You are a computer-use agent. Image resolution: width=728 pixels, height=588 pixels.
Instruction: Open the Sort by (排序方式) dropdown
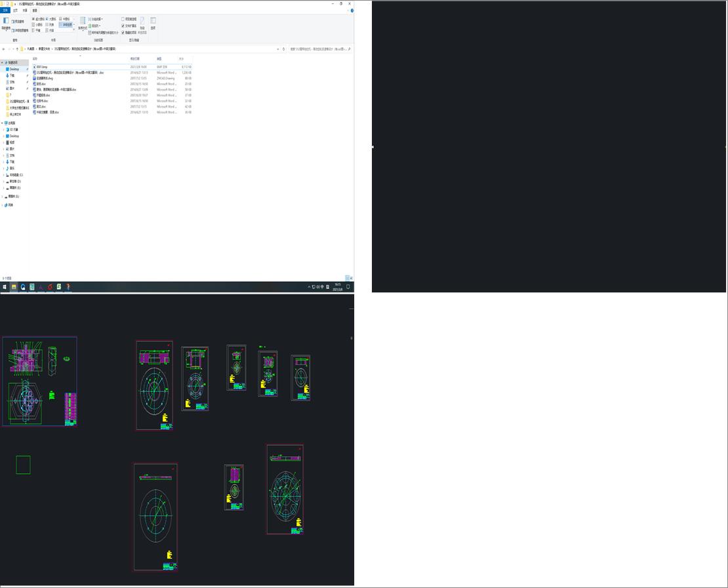[83, 24]
